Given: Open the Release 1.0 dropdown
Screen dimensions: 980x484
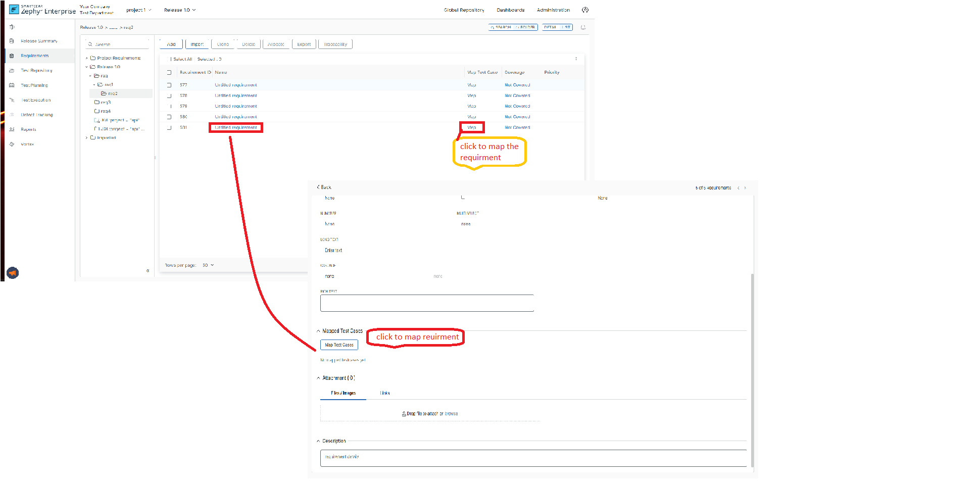Looking at the screenshot, I should 179,10.
